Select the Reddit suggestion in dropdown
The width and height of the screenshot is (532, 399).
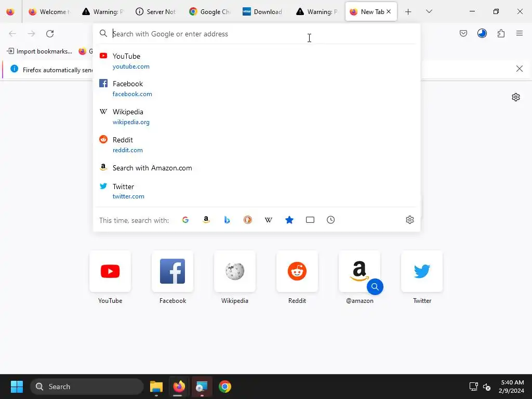(x=257, y=145)
